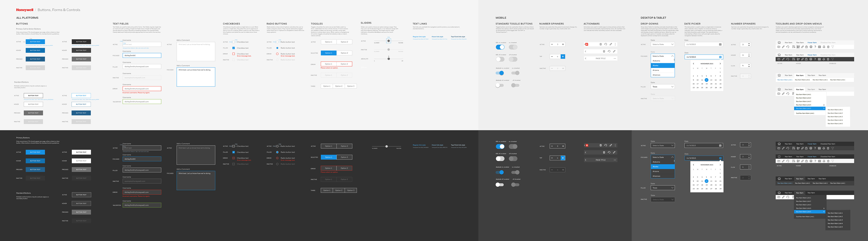The image size is (868, 241).
Task: Toggle light-theme Android off-enabled switch
Action: pos(500,86)
